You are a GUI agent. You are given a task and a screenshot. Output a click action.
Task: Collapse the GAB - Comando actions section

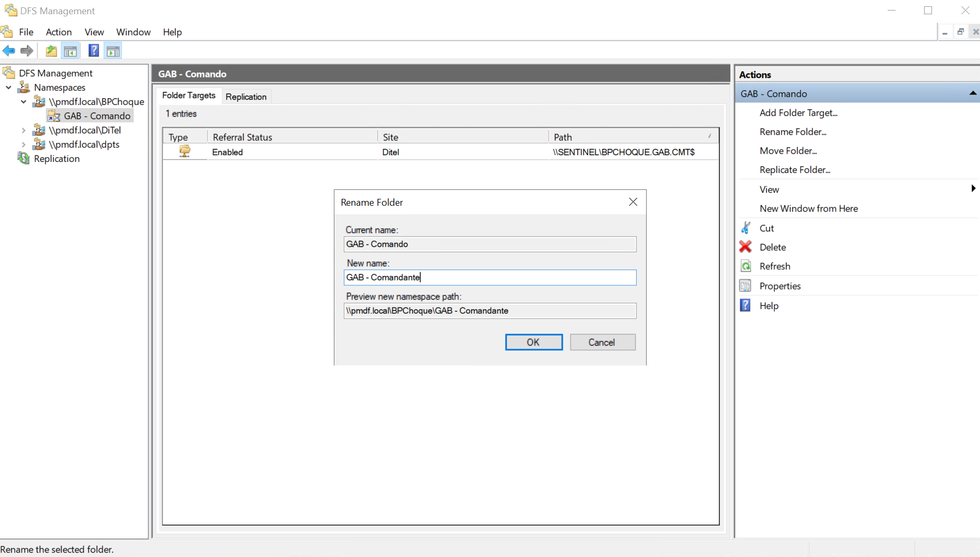pos(973,93)
